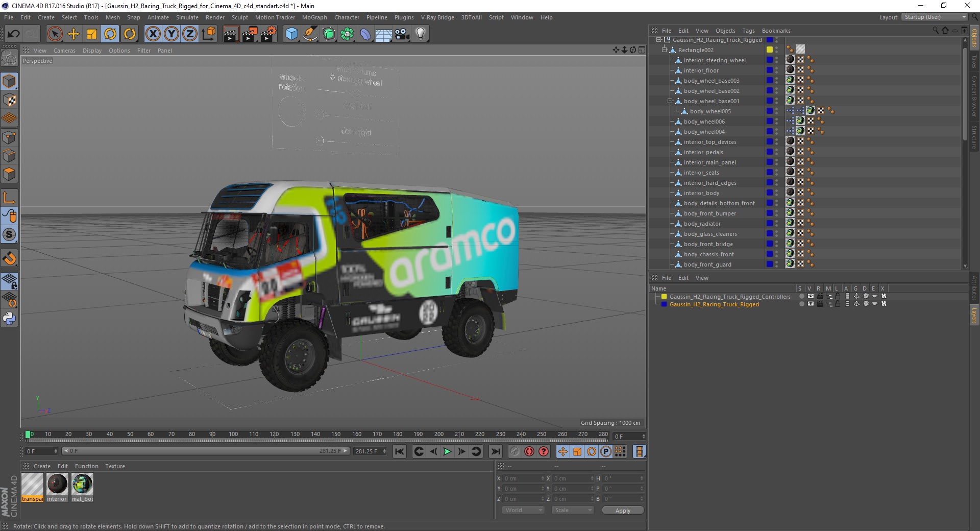Add camera object icon
Image resolution: width=980 pixels, height=531 pixels.
coord(402,34)
